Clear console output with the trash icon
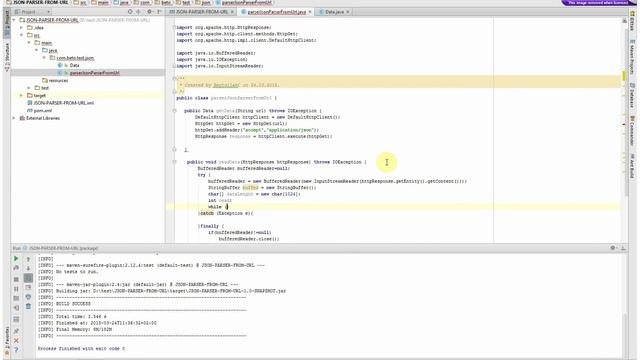The height and width of the screenshot is (360, 640). tap(28, 306)
